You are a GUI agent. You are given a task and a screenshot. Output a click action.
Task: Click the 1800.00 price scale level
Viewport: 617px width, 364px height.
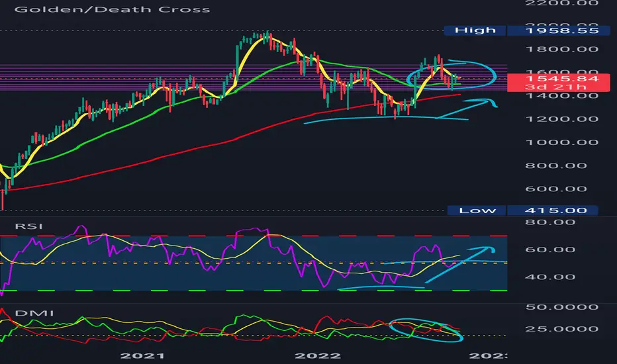click(562, 49)
